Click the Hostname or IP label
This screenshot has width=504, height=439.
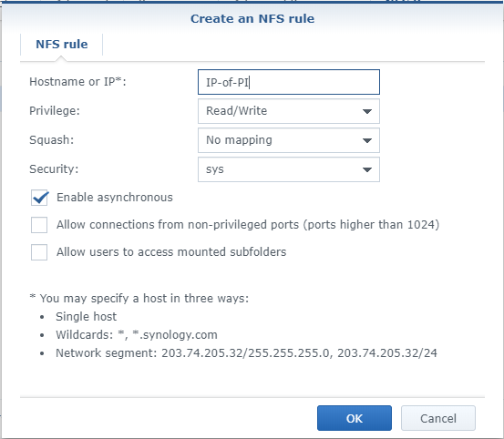(77, 82)
